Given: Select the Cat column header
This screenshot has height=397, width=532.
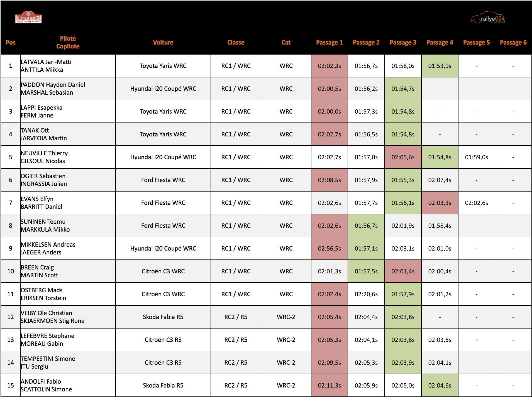Looking at the screenshot, I should 286,43.
